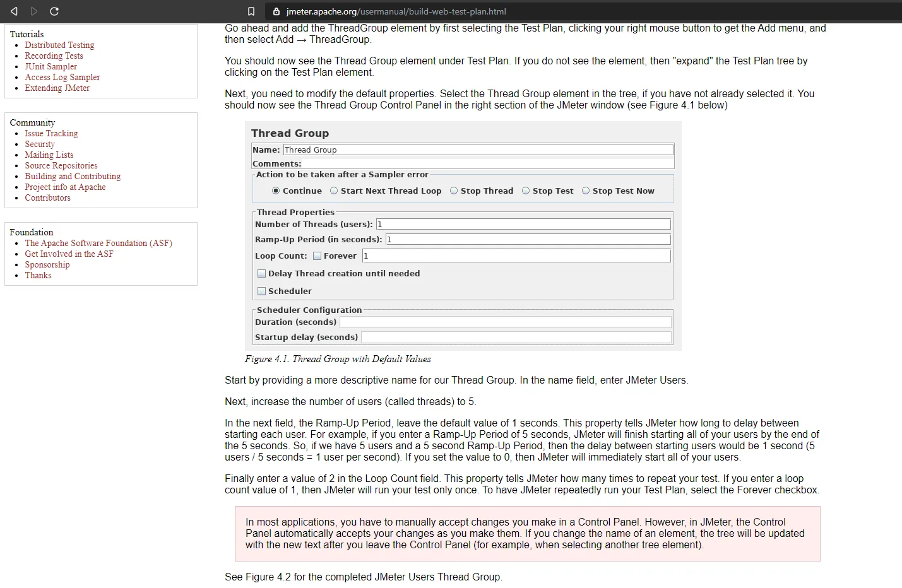Bookmark this page using the bookmark icon

[x=251, y=11]
